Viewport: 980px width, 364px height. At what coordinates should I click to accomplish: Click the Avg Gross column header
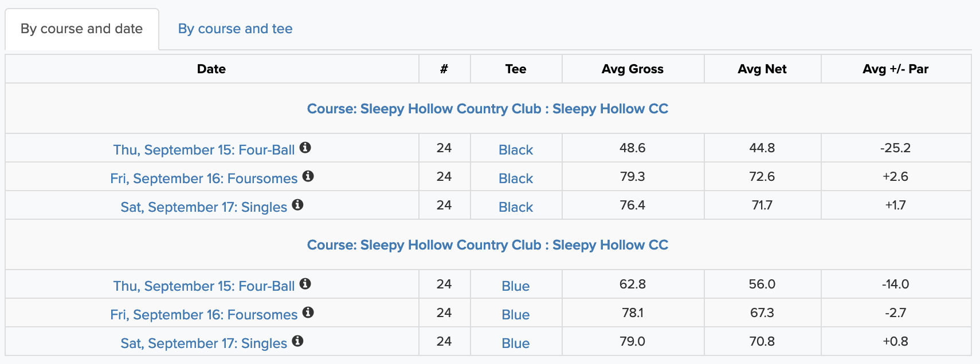(633, 69)
